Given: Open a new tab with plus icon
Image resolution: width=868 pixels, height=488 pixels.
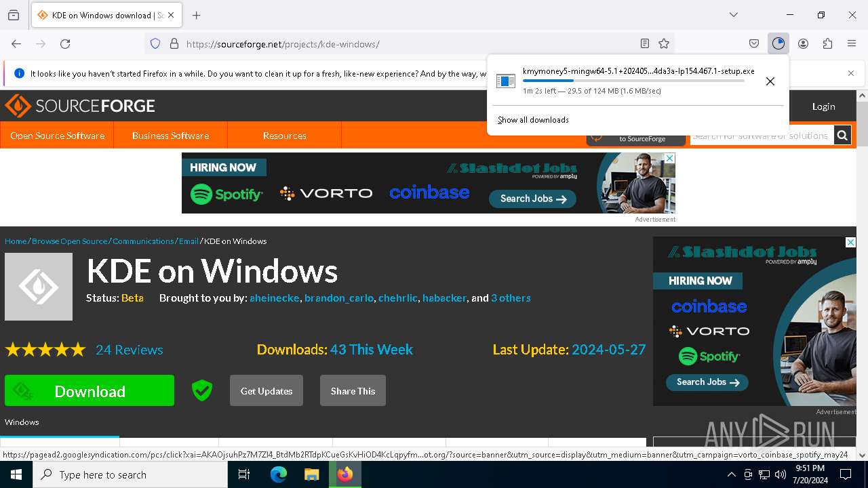Looking at the screenshot, I should [196, 15].
